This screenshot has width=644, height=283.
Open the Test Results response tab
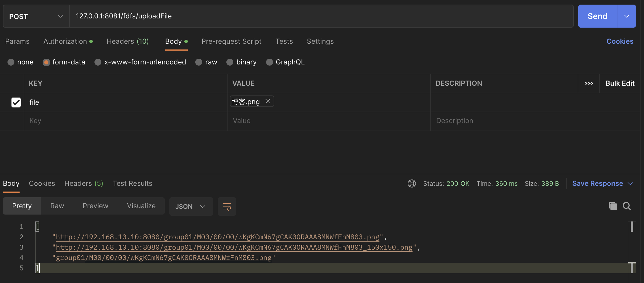(132, 183)
